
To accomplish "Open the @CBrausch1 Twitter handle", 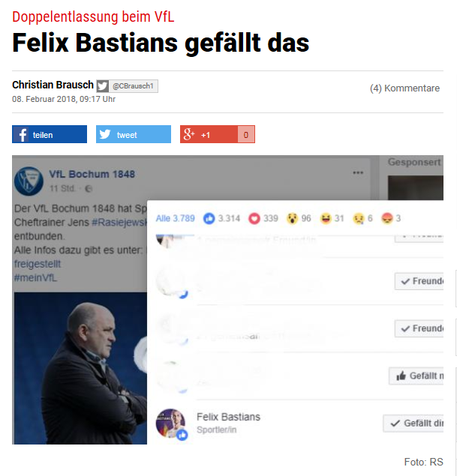I will (x=134, y=86).
